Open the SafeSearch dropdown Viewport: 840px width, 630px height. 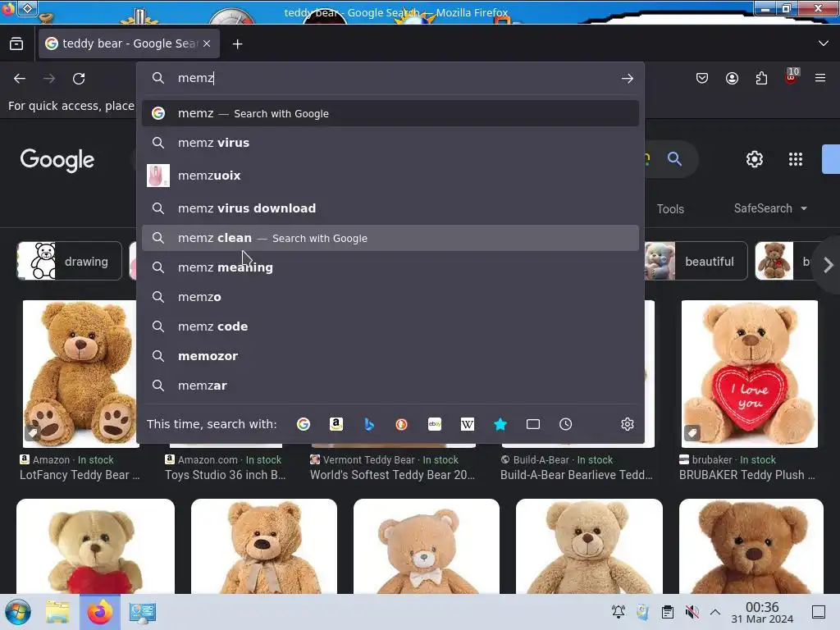tap(770, 208)
